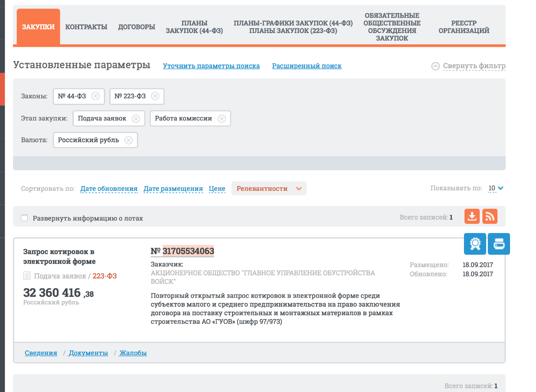Switch to the Контракты tab
536x392 pixels.
coord(86,27)
